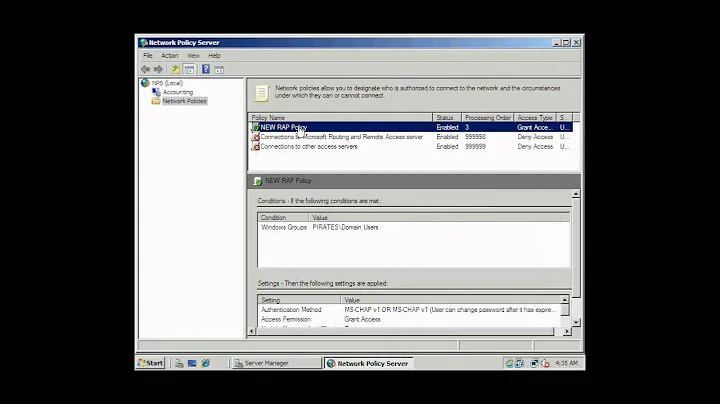Click processing order value 999998
Viewport: 720px width, 404px height.
475,137
